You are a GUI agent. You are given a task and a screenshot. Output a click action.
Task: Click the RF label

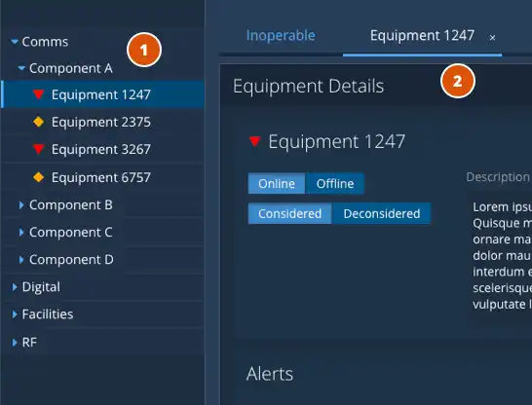point(29,343)
